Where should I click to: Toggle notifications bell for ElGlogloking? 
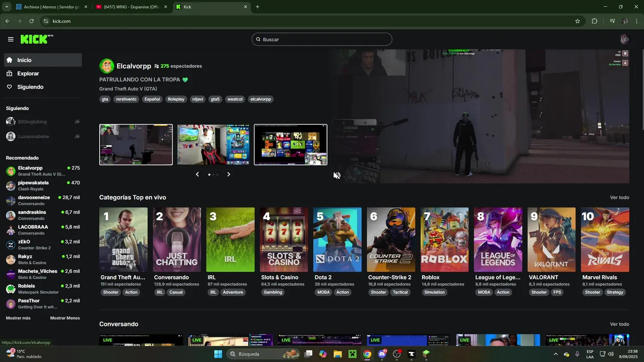pyautogui.click(x=77, y=122)
